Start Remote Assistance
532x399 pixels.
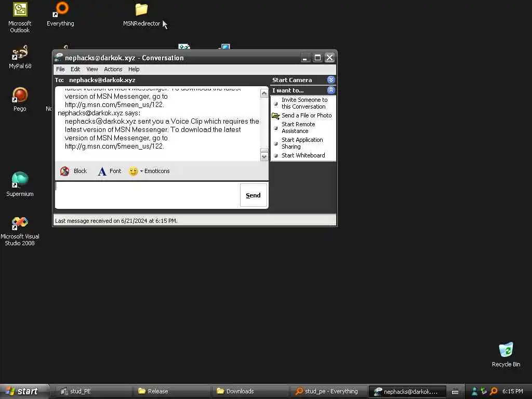[x=298, y=128]
